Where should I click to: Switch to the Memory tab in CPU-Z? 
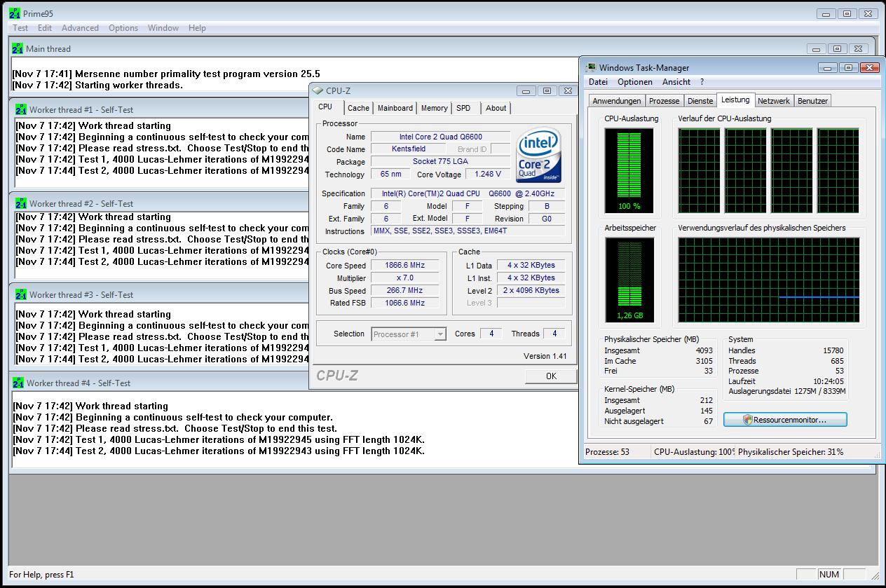pos(434,108)
